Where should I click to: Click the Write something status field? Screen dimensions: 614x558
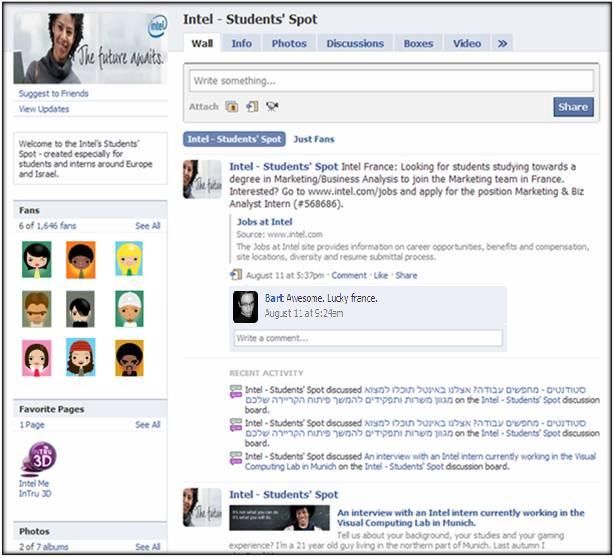click(391, 81)
